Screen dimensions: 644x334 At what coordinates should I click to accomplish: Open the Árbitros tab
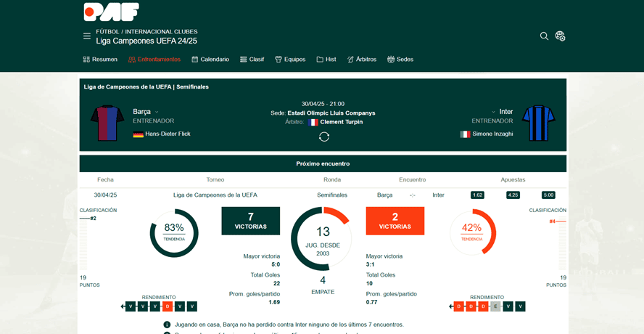(362, 60)
